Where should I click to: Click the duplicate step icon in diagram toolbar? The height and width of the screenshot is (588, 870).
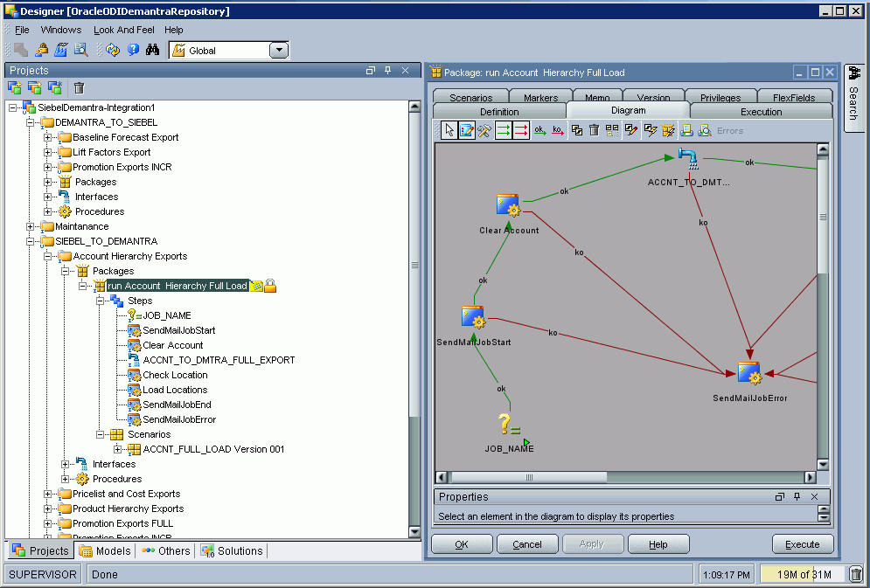(x=577, y=131)
